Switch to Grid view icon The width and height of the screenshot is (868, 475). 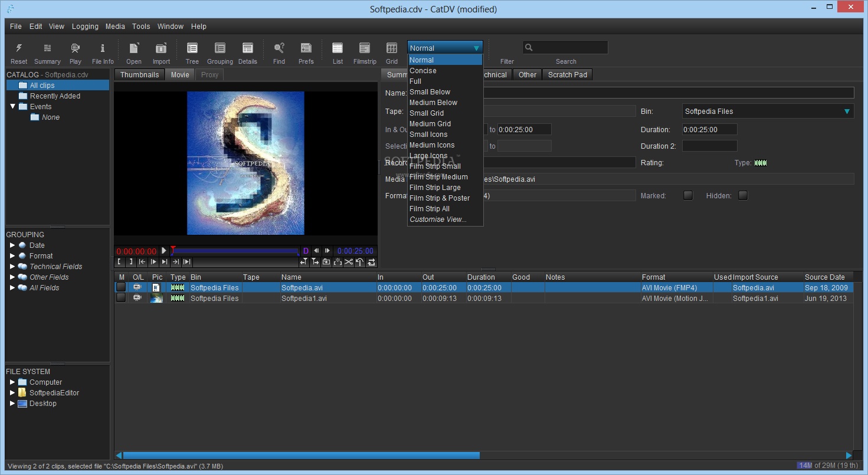392,48
